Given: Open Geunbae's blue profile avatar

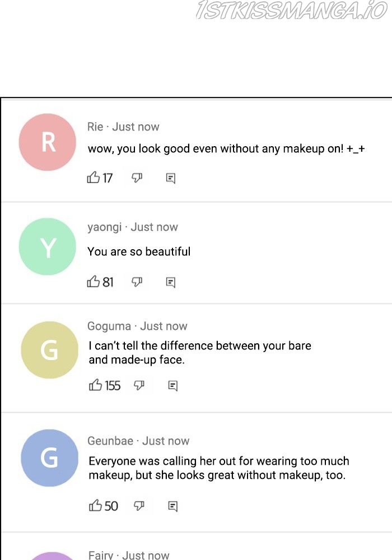Looking at the screenshot, I should tap(49, 458).
